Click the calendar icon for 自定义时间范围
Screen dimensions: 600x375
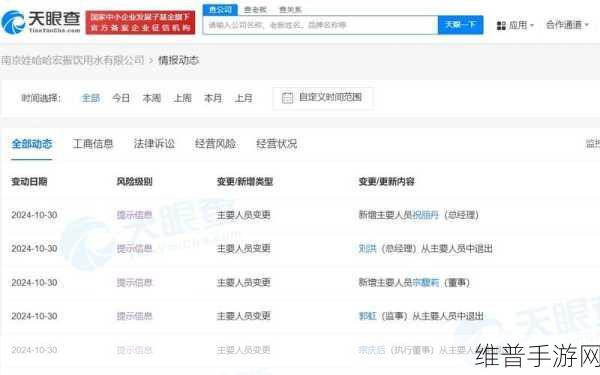click(287, 98)
